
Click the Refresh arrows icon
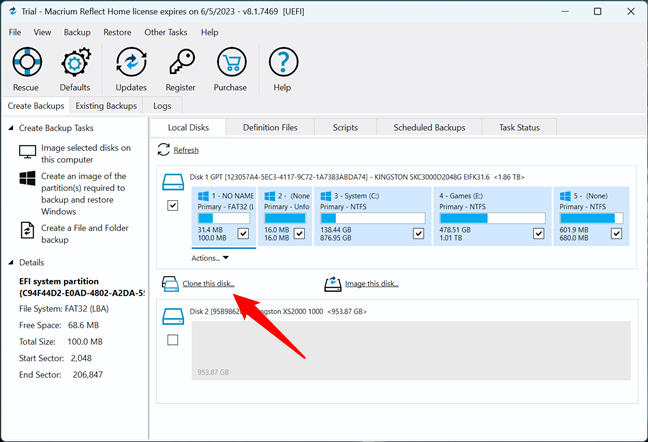coord(164,150)
